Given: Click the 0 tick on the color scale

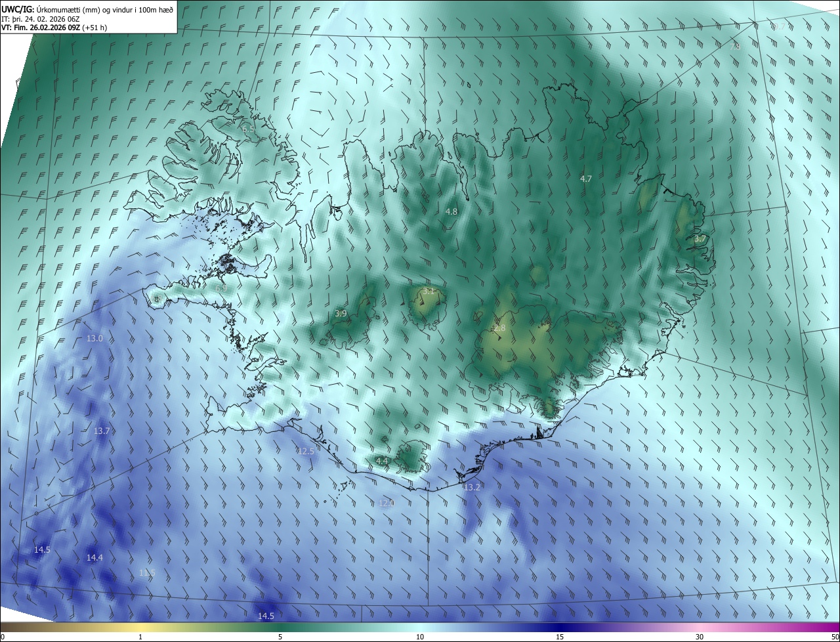Looking at the screenshot, I should coord(3,637).
